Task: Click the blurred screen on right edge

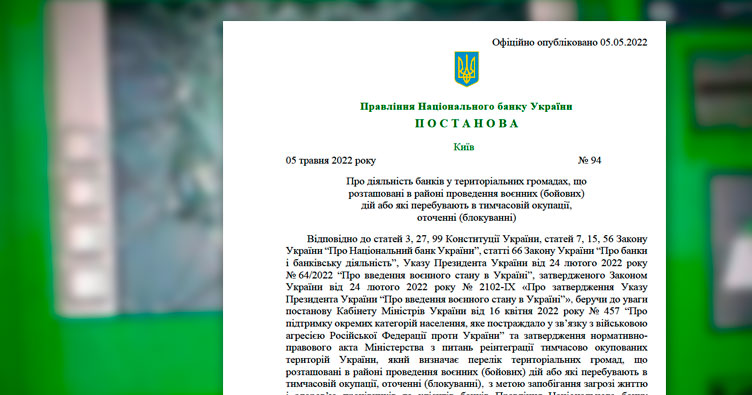Action: [x=730, y=252]
